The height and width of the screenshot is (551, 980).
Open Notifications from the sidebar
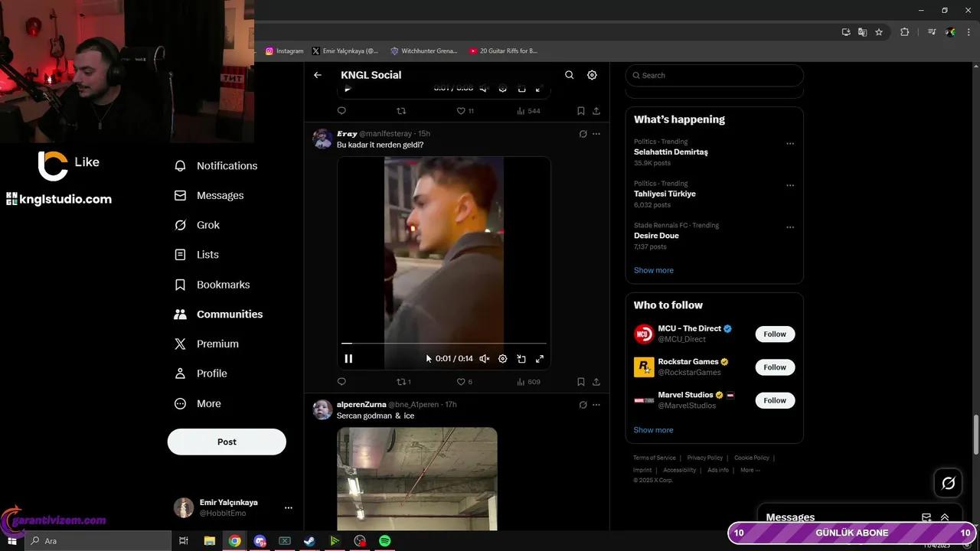pos(227,165)
